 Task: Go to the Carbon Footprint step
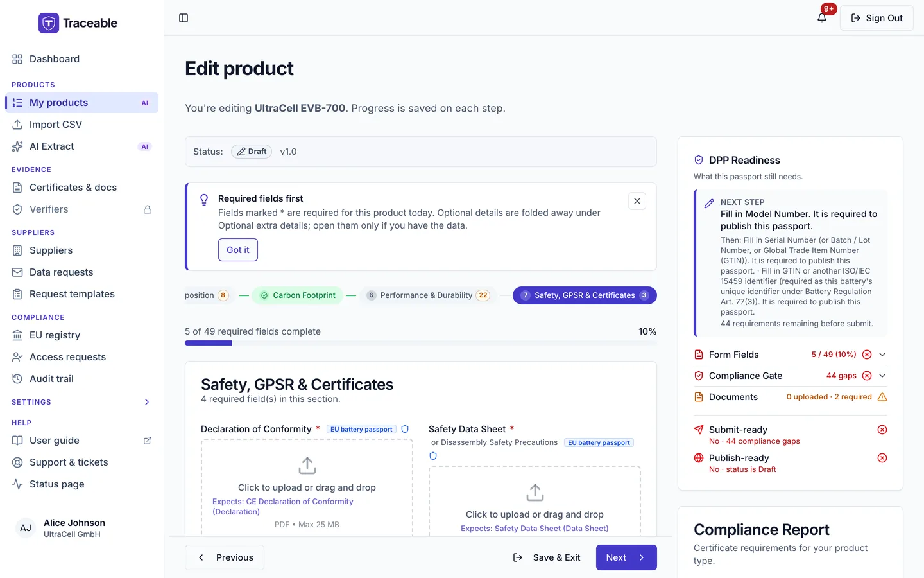point(298,295)
